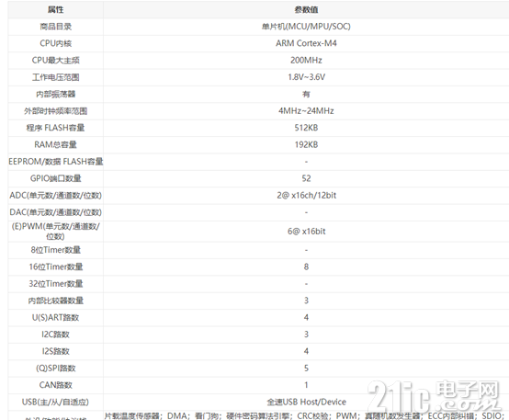Select 全速USB Host/Device value
This screenshot has height=420, width=509.
click(306, 402)
